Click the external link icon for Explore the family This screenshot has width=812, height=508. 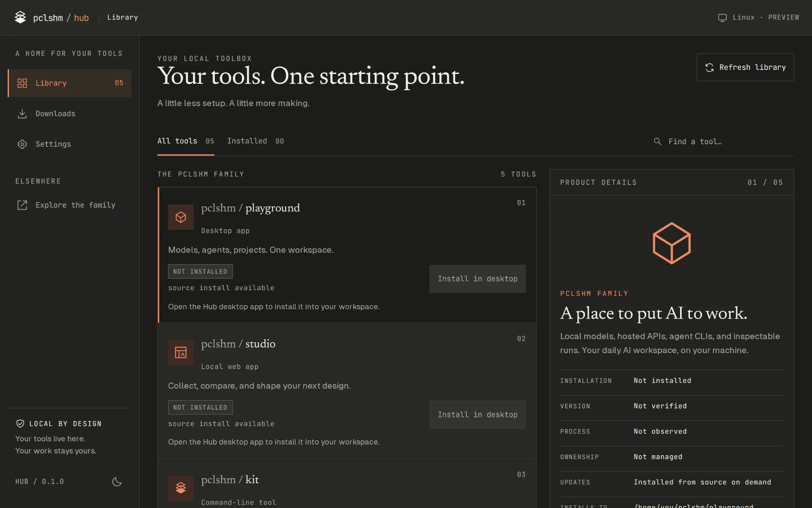(22, 205)
